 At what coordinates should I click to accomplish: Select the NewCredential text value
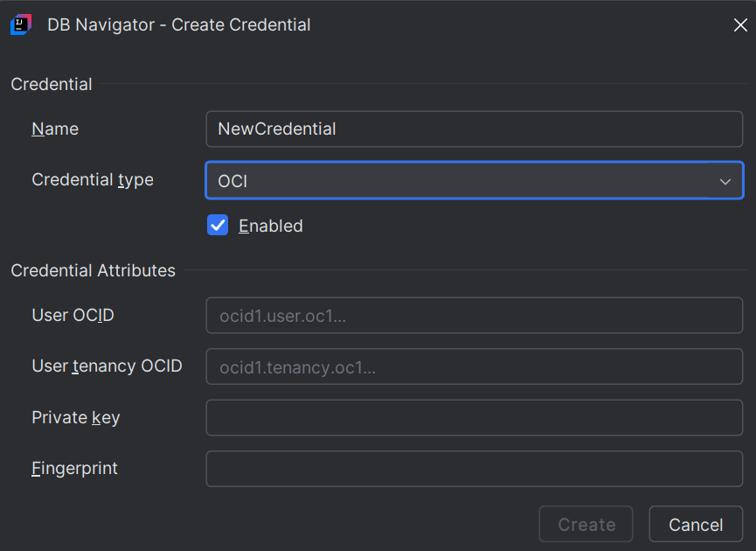click(x=276, y=129)
